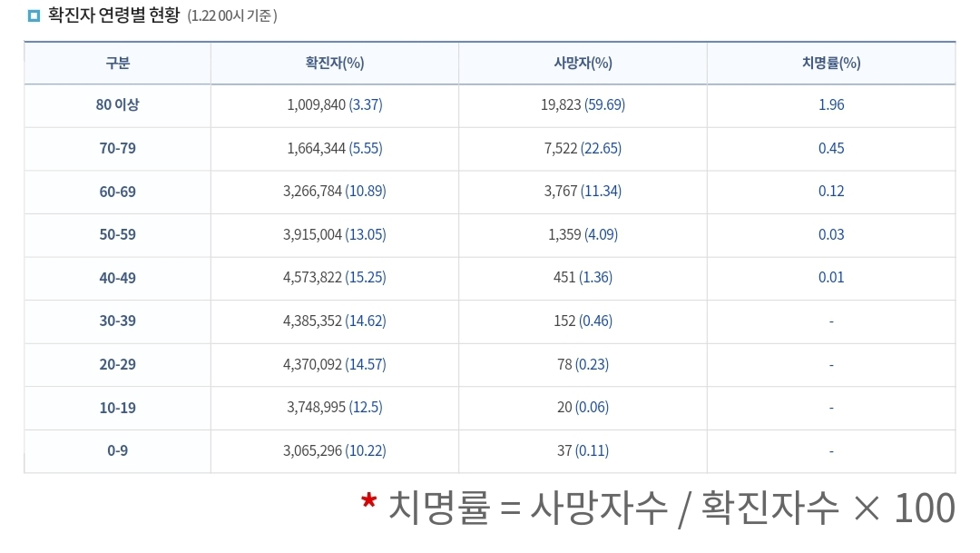The height and width of the screenshot is (553, 980).
Task: Click deaths cell '20 (0.06)'
Action: click(x=583, y=407)
